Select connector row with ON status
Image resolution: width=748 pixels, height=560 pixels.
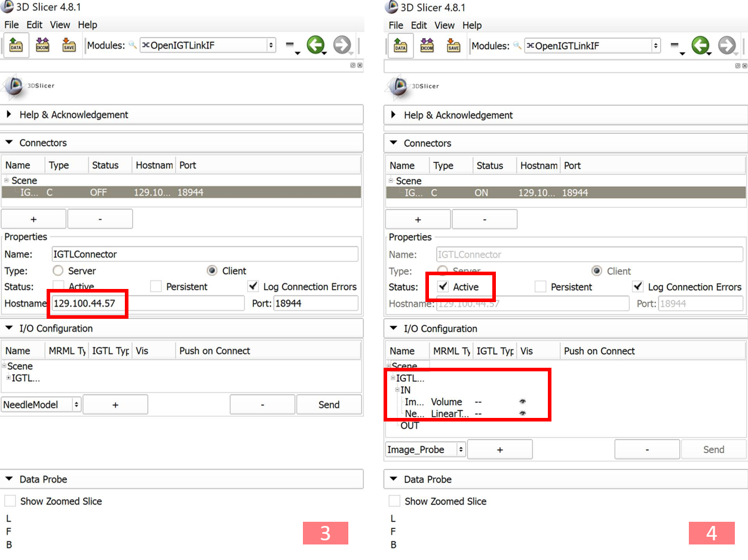pyautogui.click(x=566, y=193)
